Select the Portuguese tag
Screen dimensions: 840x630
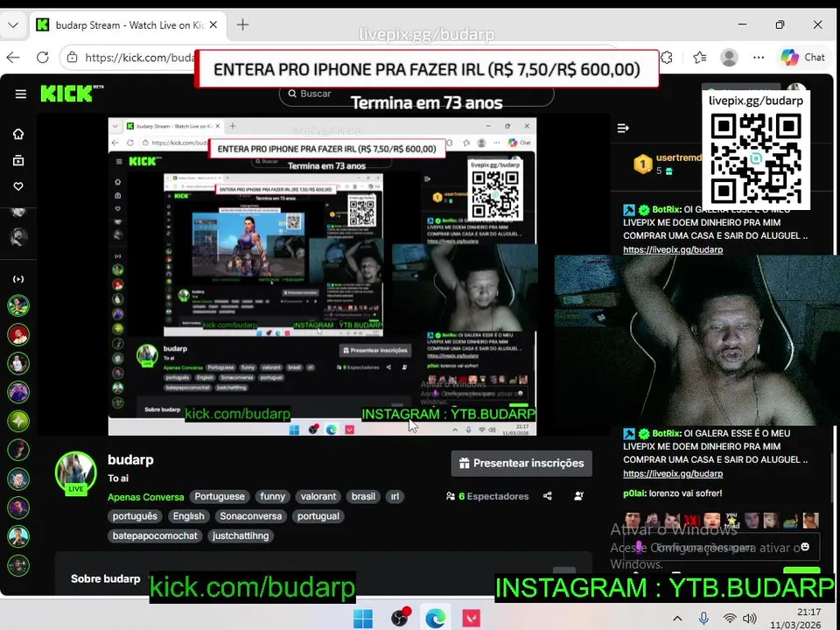[x=220, y=497]
